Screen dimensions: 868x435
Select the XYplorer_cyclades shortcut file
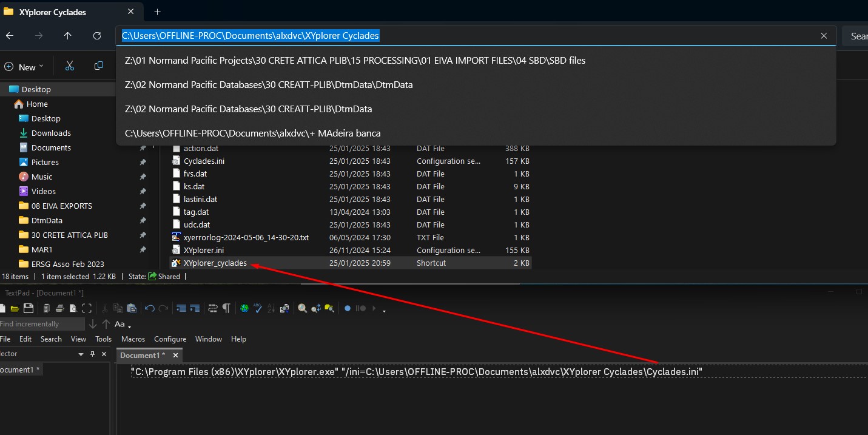click(x=215, y=263)
